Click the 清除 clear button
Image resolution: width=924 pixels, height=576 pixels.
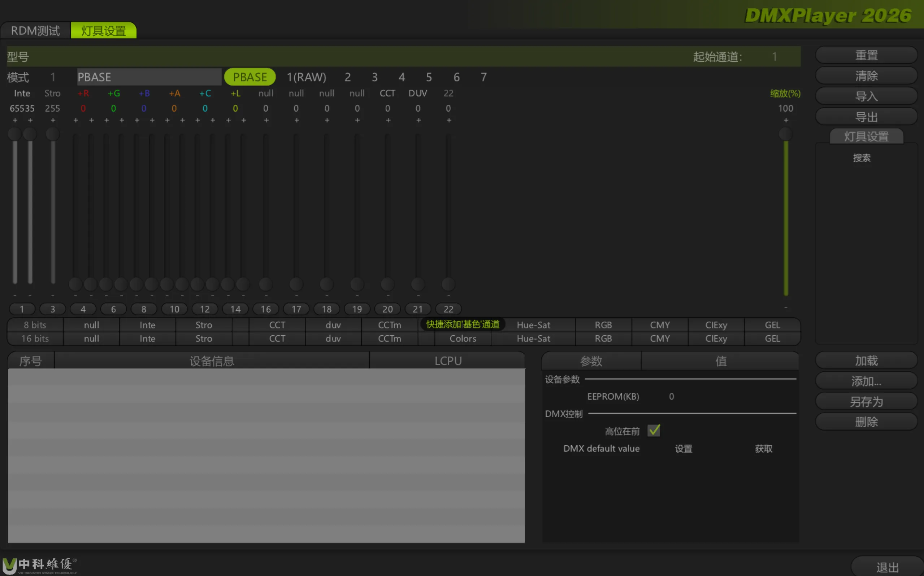click(866, 76)
